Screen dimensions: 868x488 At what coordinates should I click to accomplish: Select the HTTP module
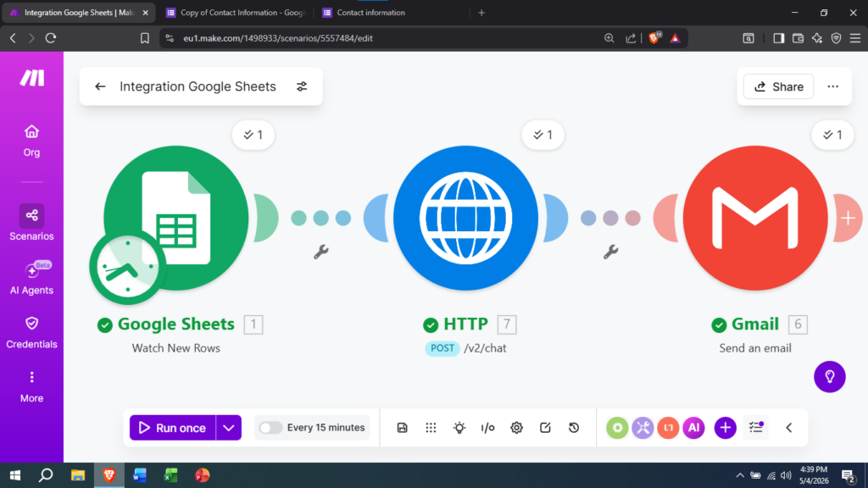(x=465, y=218)
